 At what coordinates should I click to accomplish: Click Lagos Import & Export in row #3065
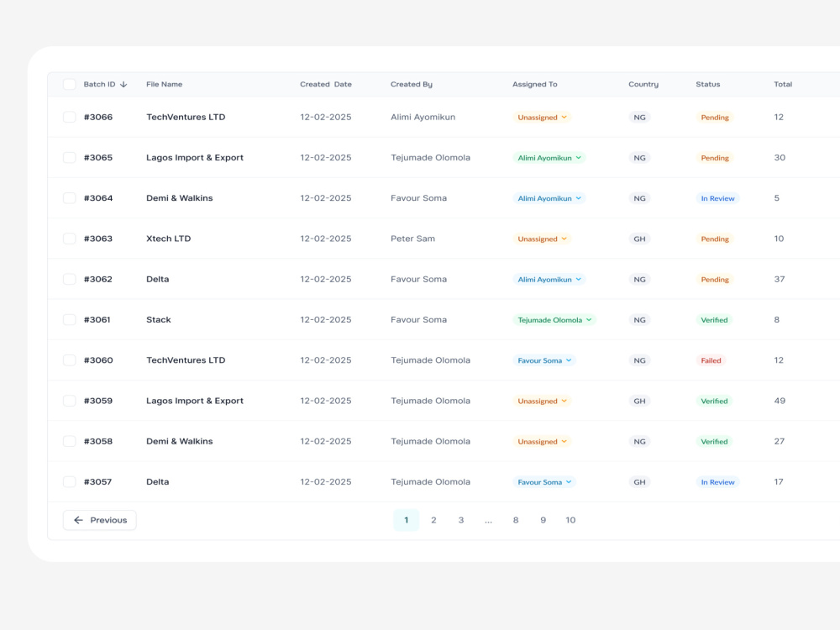(195, 158)
